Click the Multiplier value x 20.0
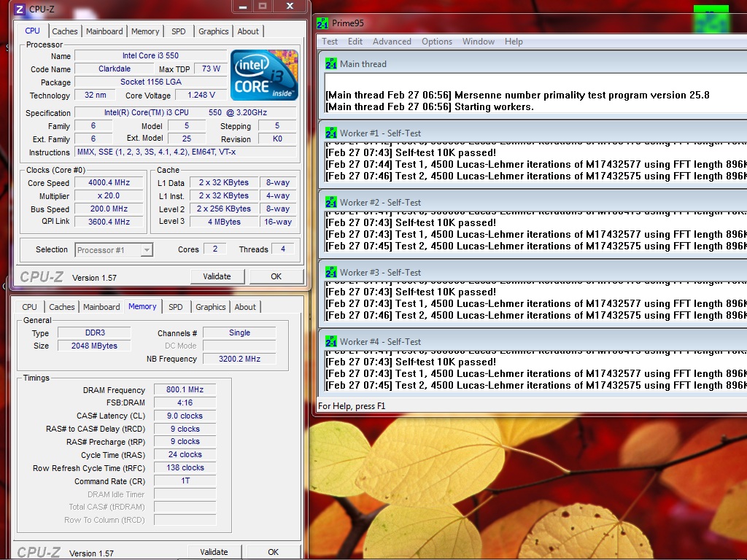Screen dimensions: 747x560 click(109, 195)
